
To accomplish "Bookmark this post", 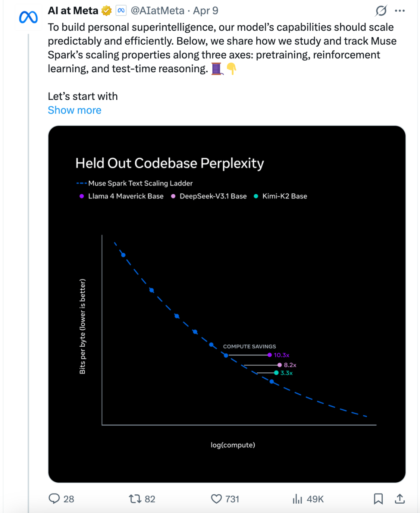I will click(x=378, y=499).
